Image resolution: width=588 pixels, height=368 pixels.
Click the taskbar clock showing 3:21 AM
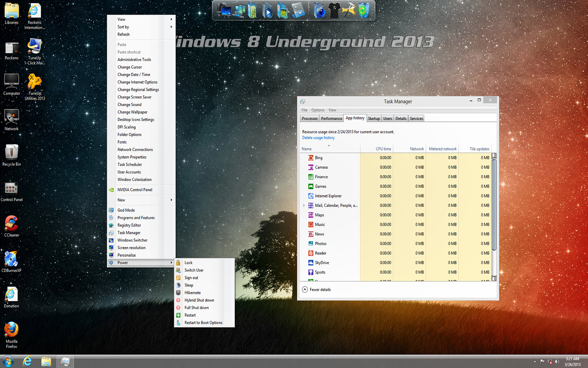[x=572, y=361]
